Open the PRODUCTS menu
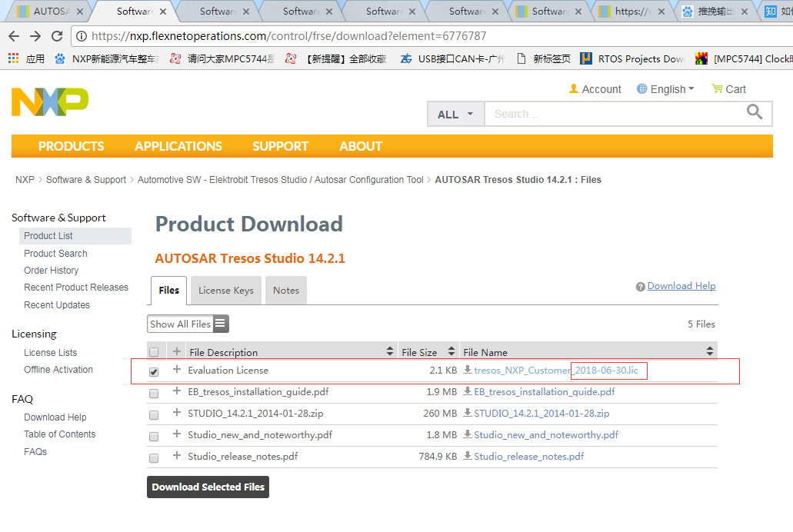This screenshot has width=793, height=532. (x=72, y=146)
